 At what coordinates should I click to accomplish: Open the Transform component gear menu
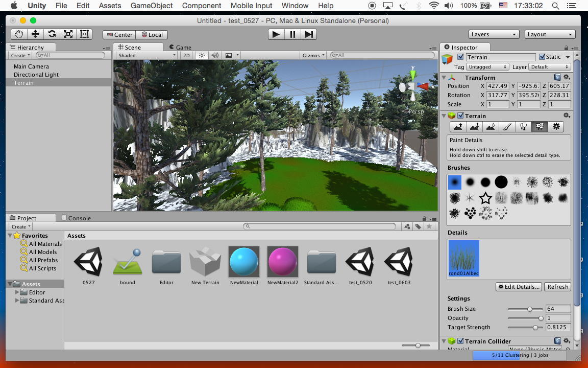point(567,77)
